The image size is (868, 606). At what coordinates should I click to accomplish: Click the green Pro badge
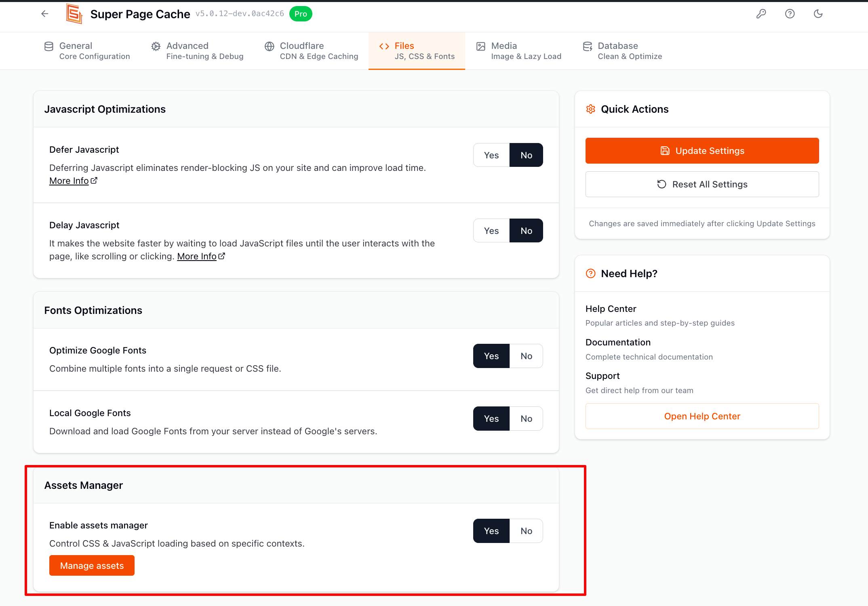pos(301,14)
